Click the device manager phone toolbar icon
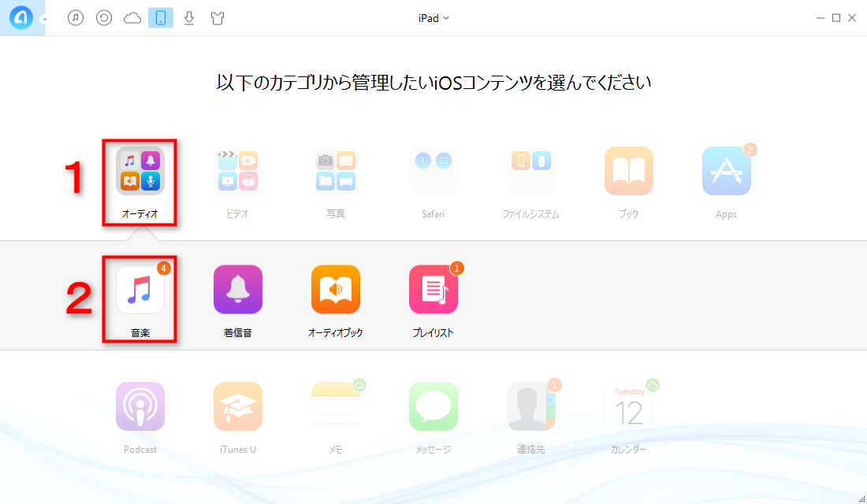Image resolution: width=867 pixels, height=504 pixels. pyautogui.click(x=161, y=17)
